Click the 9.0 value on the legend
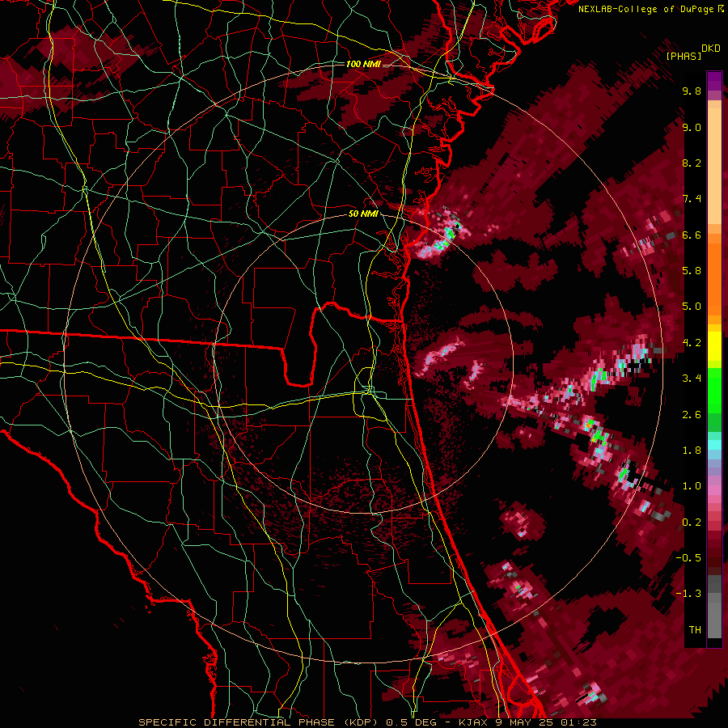The width and height of the screenshot is (728, 728). (x=692, y=127)
